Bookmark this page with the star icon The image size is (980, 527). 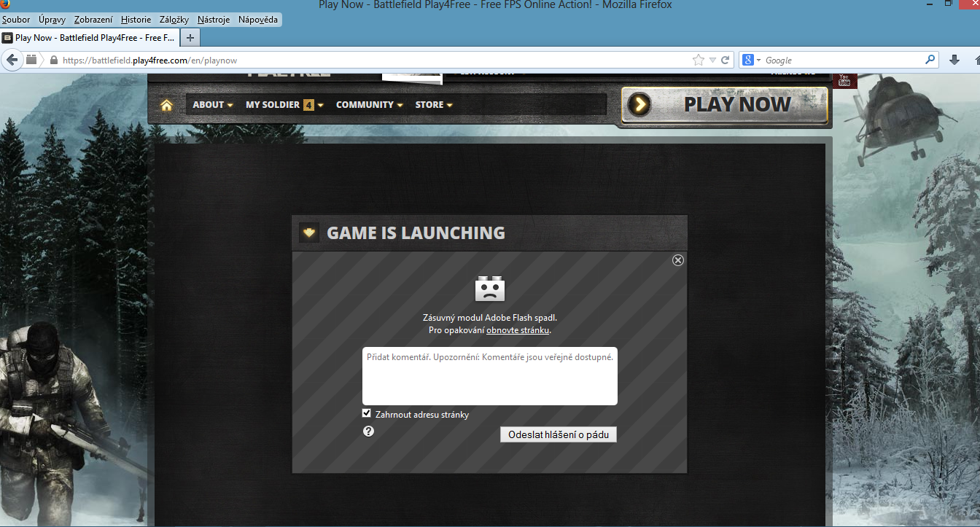click(x=699, y=60)
